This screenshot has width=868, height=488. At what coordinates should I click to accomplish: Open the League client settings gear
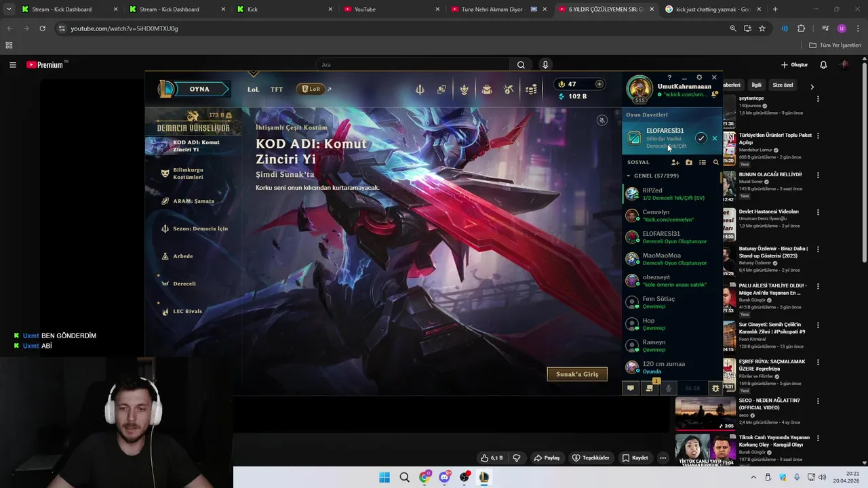point(699,77)
